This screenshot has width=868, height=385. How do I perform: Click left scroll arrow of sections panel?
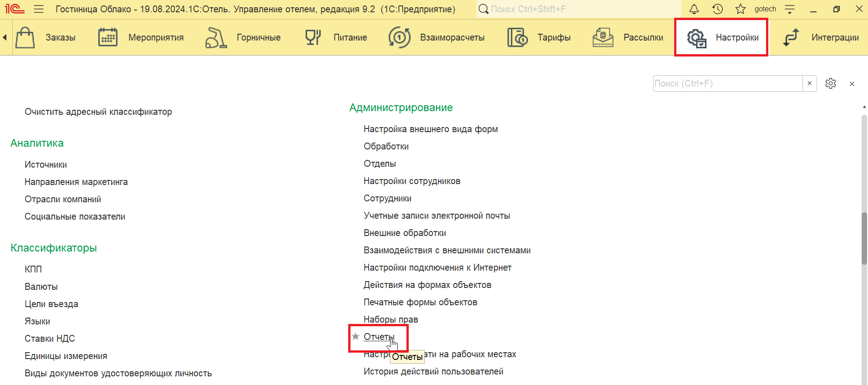pos(5,37)
